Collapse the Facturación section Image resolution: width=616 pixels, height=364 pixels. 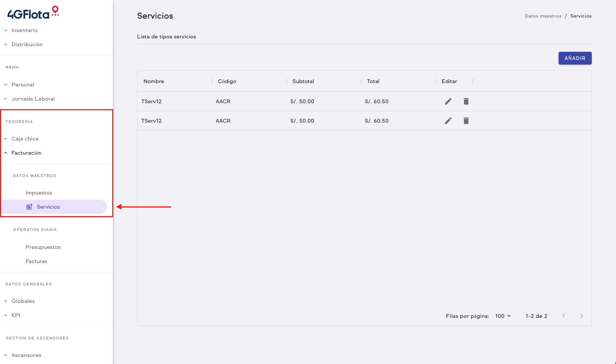(x=26, y=153)
